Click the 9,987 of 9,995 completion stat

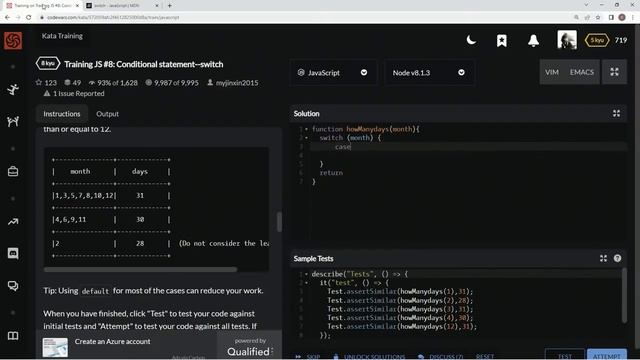(x=172, y=82)
